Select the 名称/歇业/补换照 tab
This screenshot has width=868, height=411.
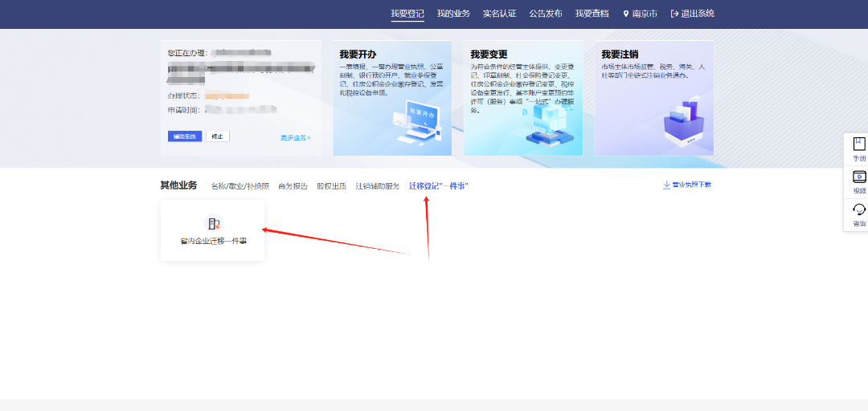pos(240,186)
